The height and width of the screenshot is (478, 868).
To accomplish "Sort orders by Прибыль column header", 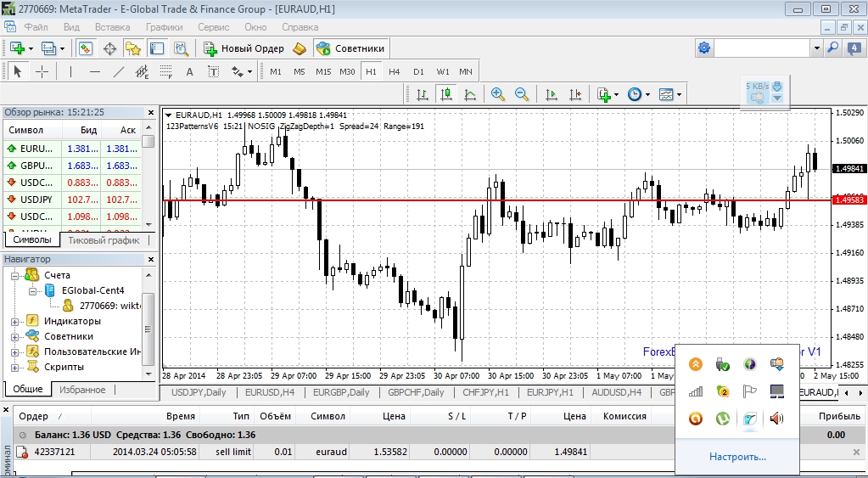I will click(840, 416).
